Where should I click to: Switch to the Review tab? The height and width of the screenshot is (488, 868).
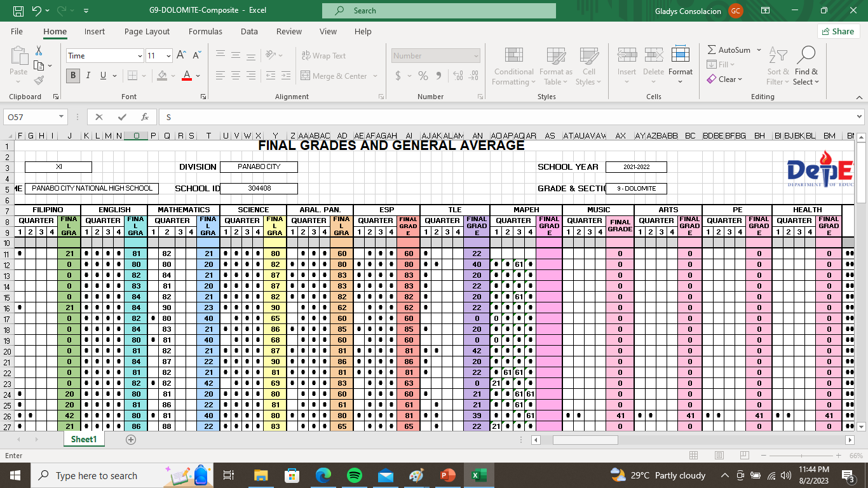[289, 31]
